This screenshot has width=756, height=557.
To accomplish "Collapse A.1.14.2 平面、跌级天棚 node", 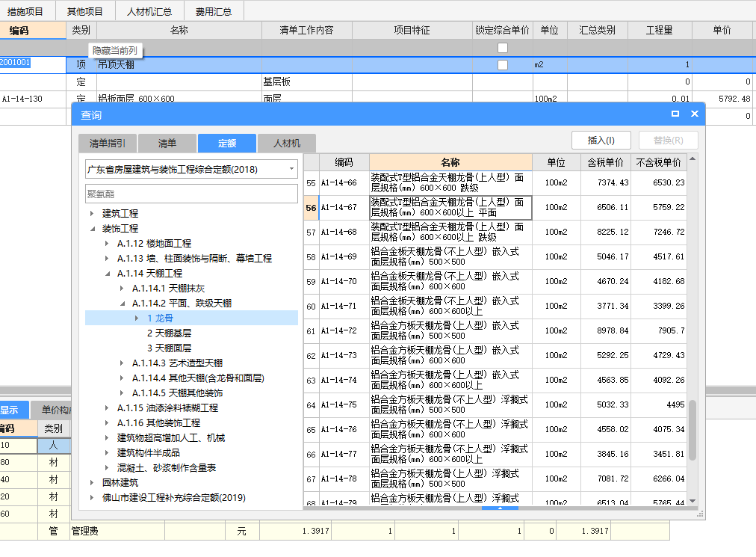I will click(x=122, y=303).
